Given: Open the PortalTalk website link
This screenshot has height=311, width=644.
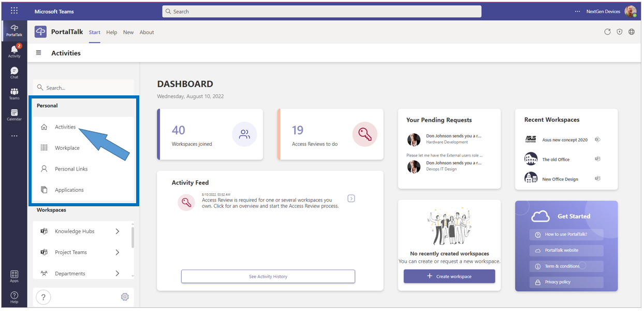Looking at the screenshot, I should coord(566,250).
